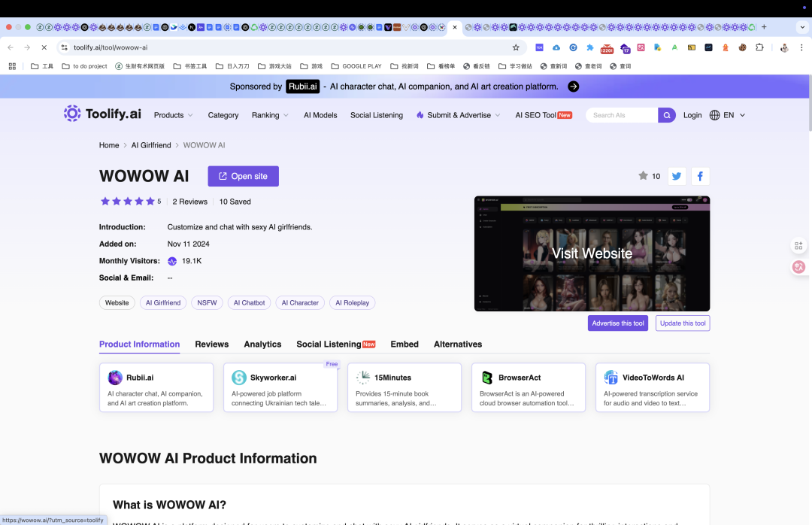Screen dimensions: 812x525
Task: Switch to the Analytics tab
Action: click(x=262, y=344)
